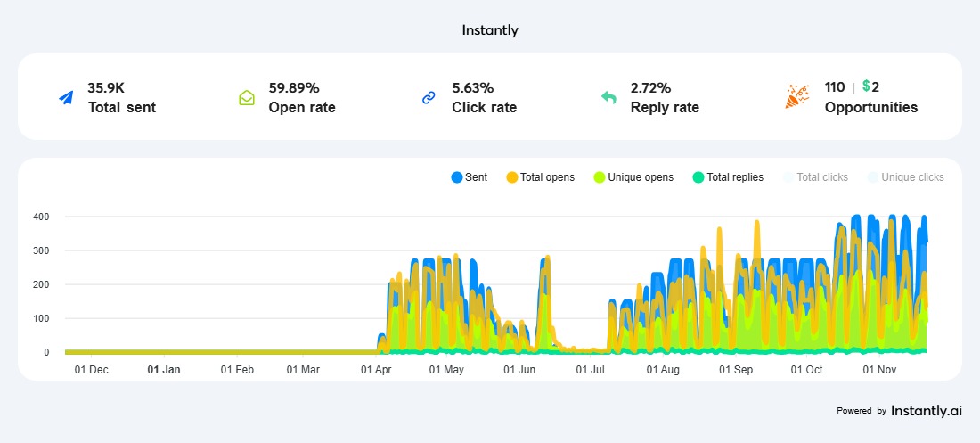Image resolution: width=980 pixels, height=443 pixels.
Task: Click the Instantly title heading
Action: pyautogui.click(x=490, y=30)
